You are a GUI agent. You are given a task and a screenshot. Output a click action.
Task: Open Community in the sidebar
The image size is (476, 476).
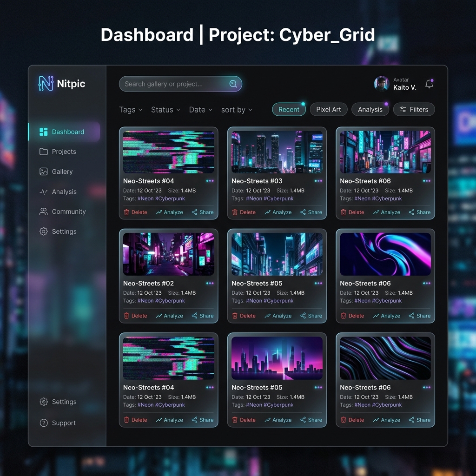63,212
